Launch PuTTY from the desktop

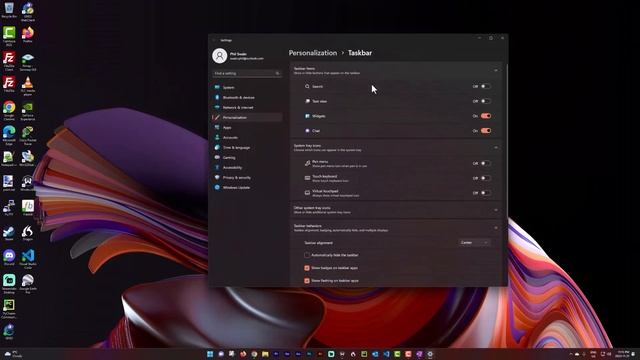tap(9, 208)
